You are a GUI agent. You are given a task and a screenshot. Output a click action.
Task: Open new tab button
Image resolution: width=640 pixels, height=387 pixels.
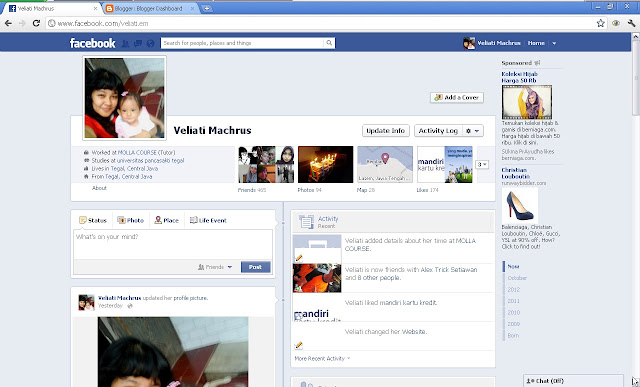click(207, 8)
